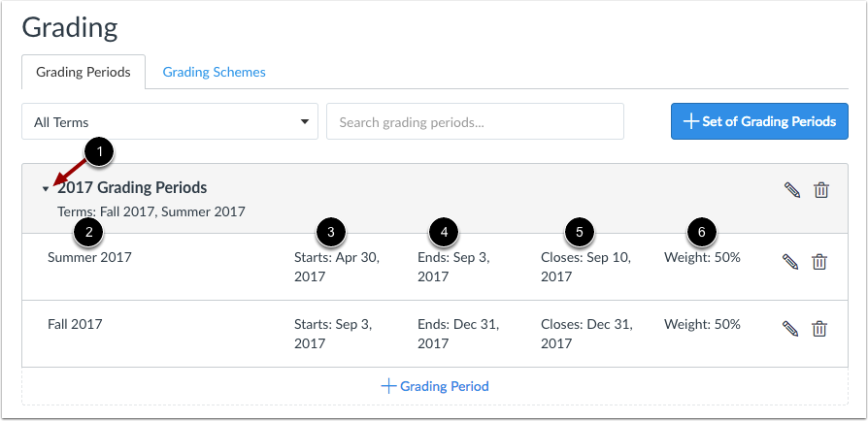Viewport: 868px width, 421px height.
Task: Click the Fall 2017 period name
Action: tap(76, 324)
